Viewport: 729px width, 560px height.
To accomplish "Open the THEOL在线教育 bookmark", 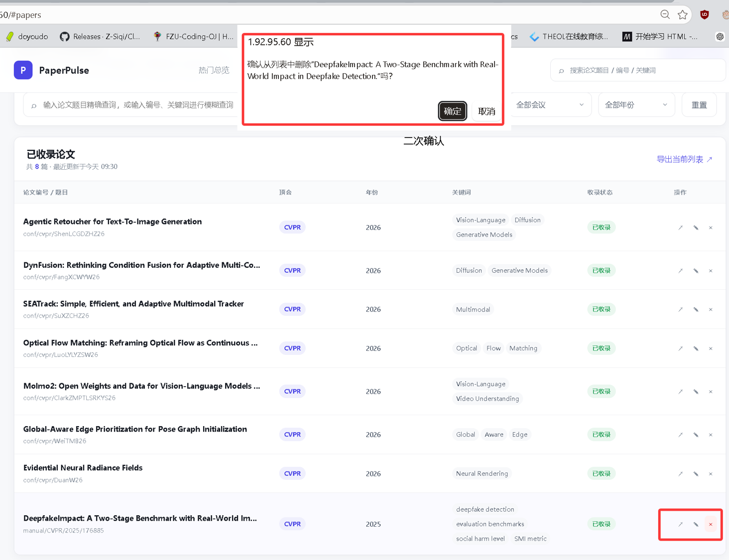I will click(x=569, y=36).
